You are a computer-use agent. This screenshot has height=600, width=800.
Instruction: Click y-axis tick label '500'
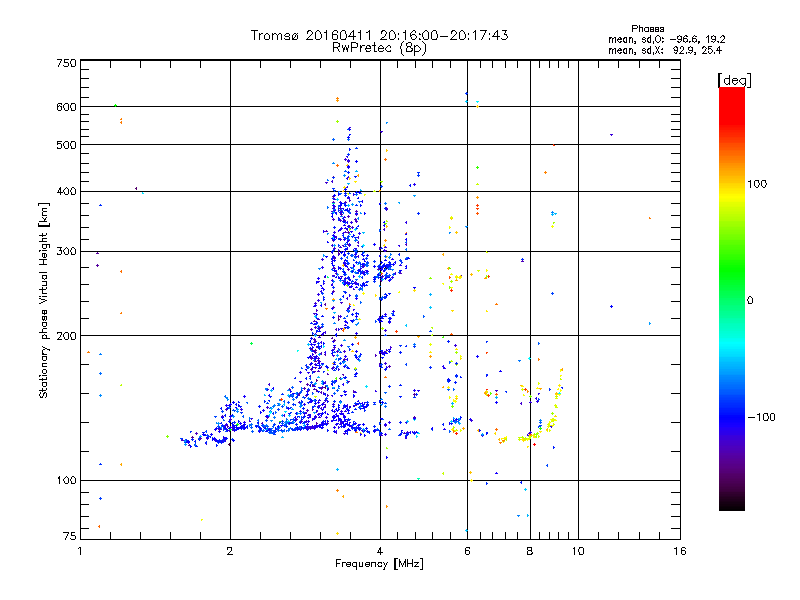pyautogui.click(x=66, y=145)
